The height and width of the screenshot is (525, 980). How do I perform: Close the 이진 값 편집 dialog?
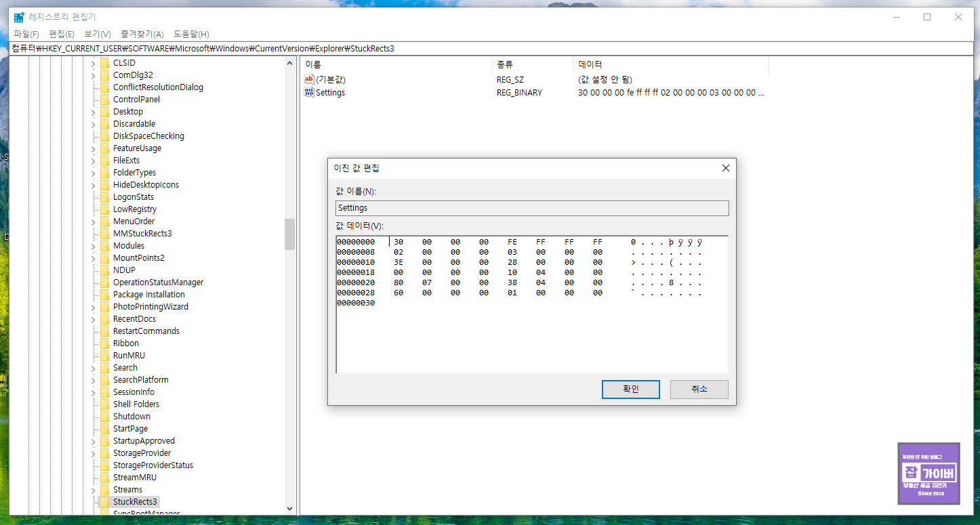point(725,168)
